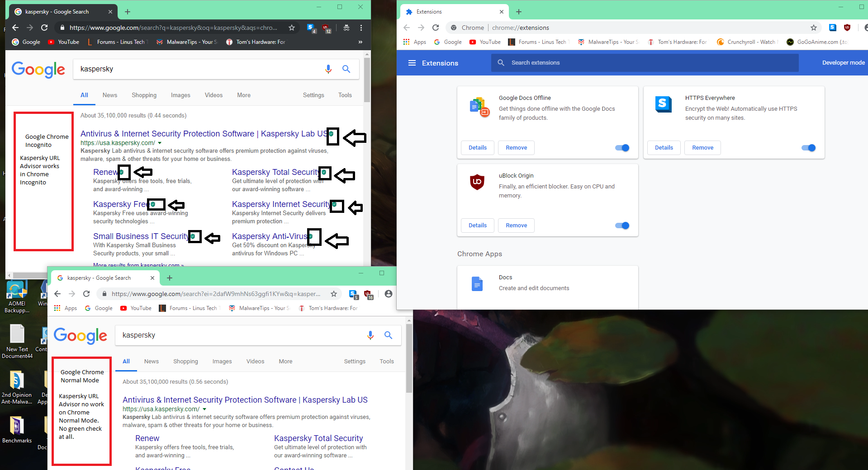
Task: Click the Google Docs Offline extension icon
Action: (479, 107)
